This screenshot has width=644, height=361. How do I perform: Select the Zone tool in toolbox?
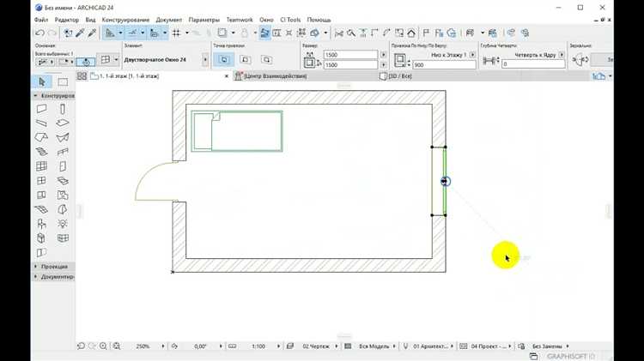pos(63,195)
